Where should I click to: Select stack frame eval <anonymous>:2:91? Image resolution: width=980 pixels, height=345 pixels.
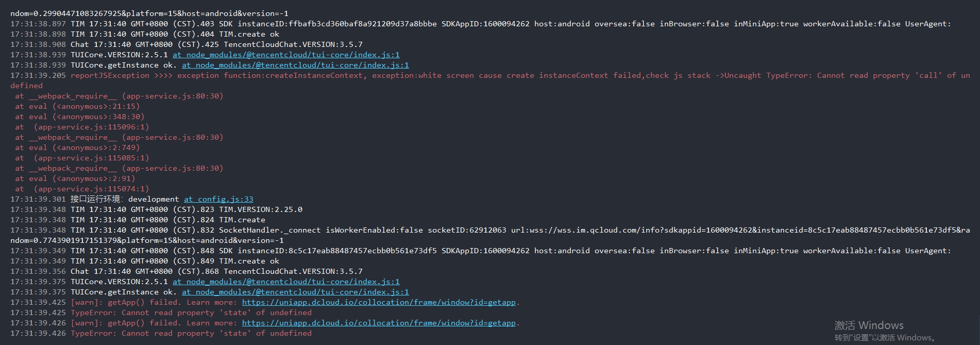(75, 178)
